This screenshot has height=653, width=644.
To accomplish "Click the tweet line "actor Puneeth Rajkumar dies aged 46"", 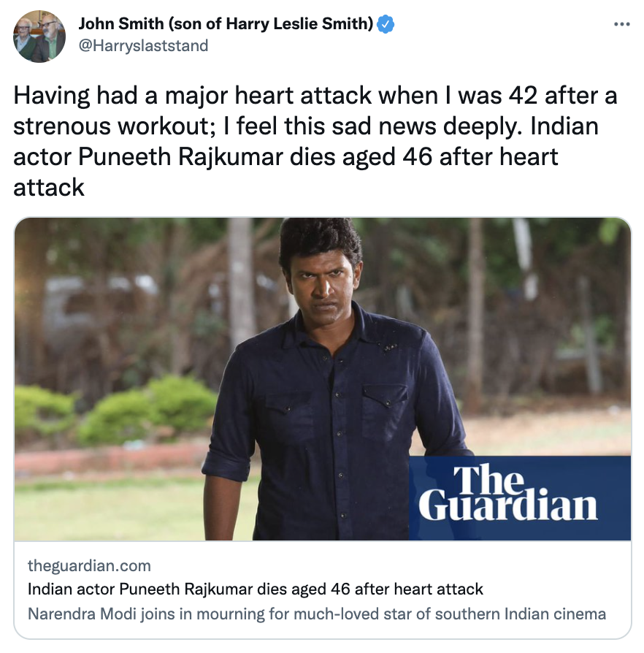I will [x=285, y=157].
